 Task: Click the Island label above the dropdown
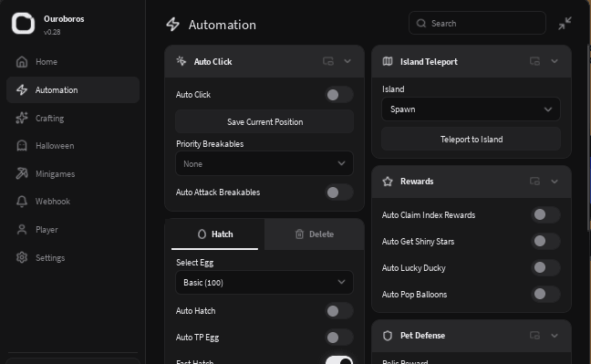coord(393,89)
